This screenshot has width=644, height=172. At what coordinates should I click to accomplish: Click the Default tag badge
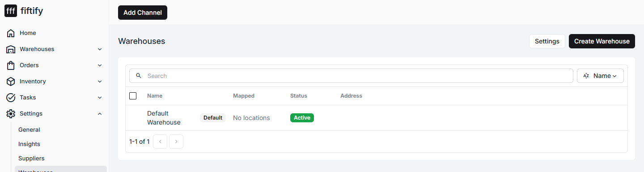click(213, 118)
